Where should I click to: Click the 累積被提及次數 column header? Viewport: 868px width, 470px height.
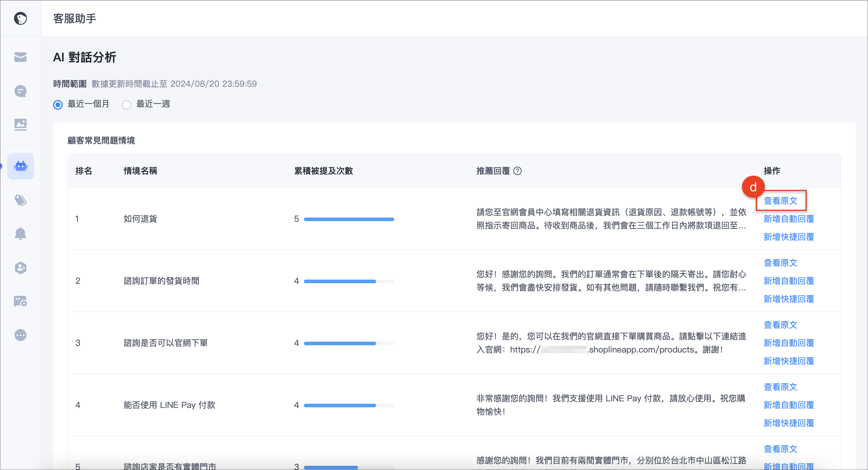[x=323, y=171]
